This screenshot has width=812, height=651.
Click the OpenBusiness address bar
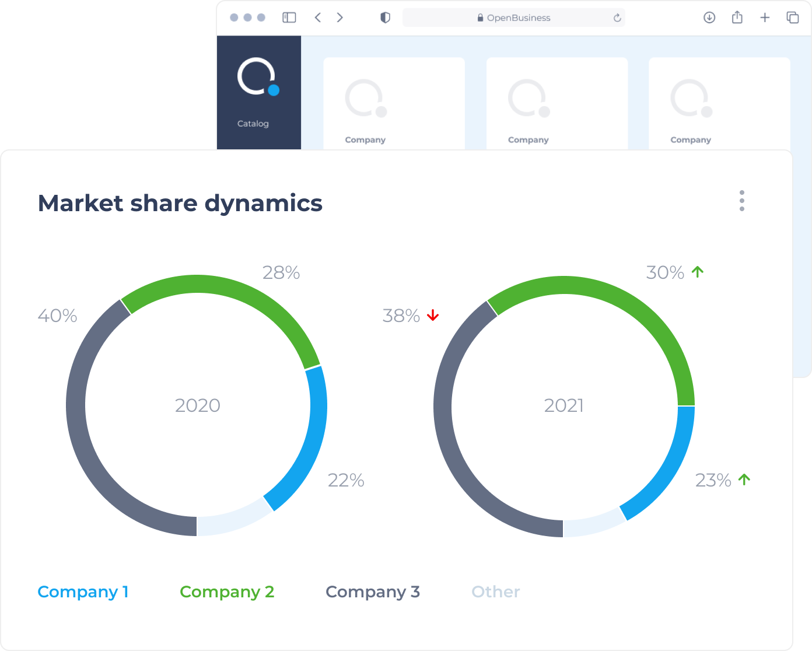tap(514, 17)
